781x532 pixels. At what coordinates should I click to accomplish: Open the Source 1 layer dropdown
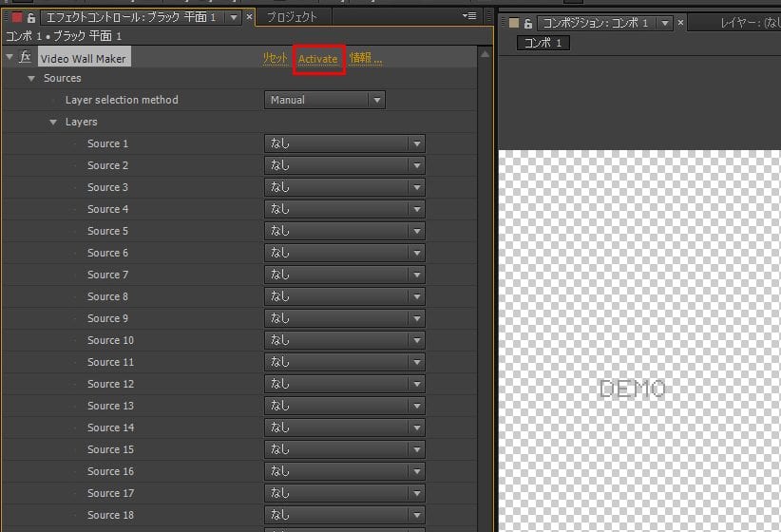coord(345,144)
